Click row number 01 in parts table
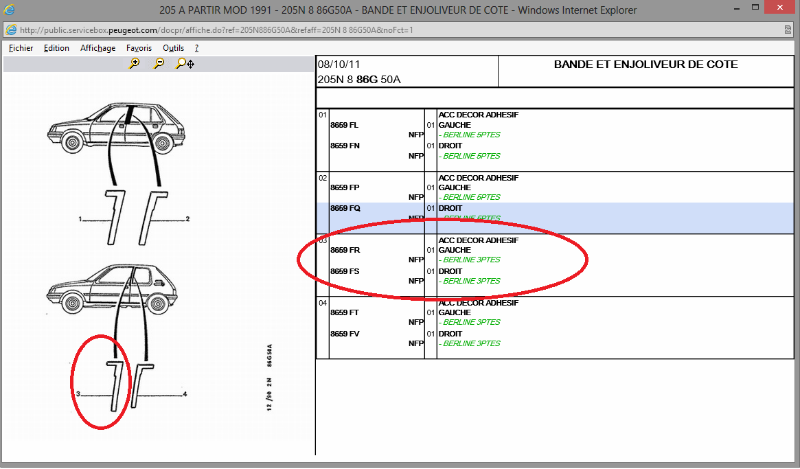The height and width of the screenshot is (469, 800). [x=322, y=115]
